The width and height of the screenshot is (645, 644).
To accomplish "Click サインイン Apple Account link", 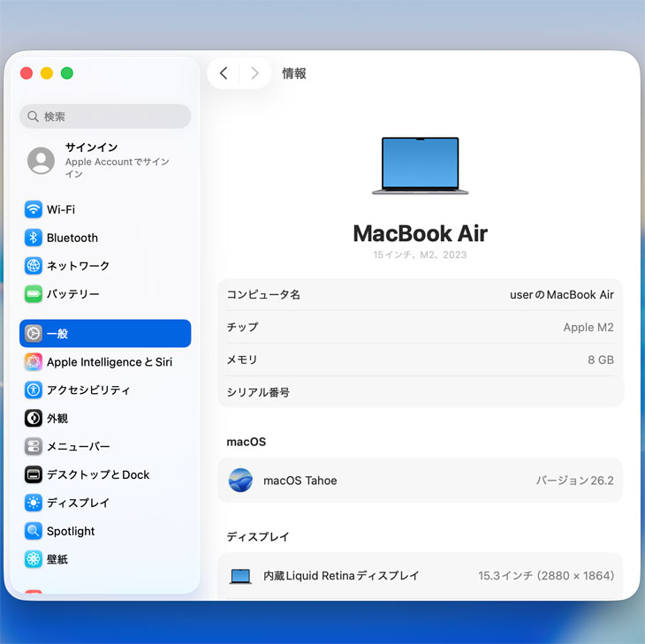I will (x=105, y=160).
